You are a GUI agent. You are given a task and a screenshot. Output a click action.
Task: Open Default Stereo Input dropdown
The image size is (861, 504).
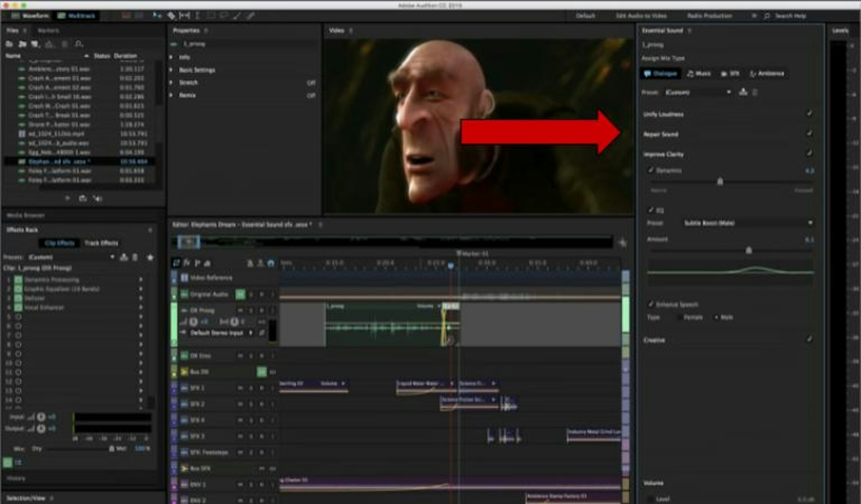[x=221, y=333]
